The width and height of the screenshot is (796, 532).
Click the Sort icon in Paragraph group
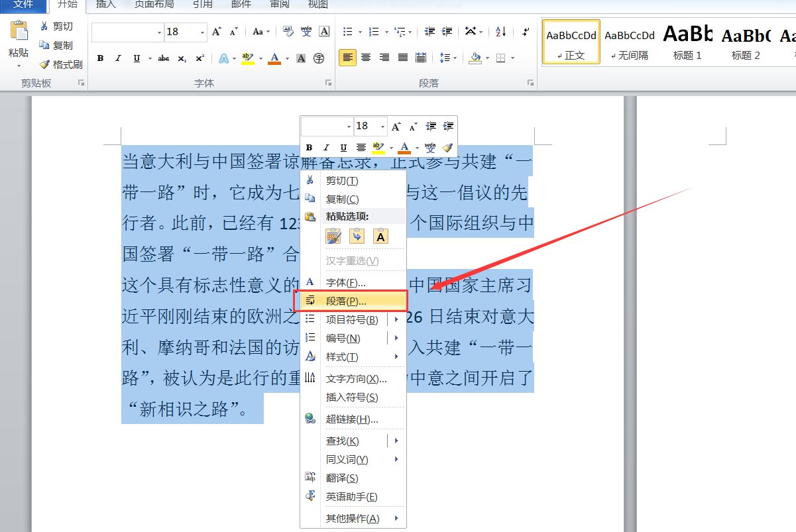point(500,32)
